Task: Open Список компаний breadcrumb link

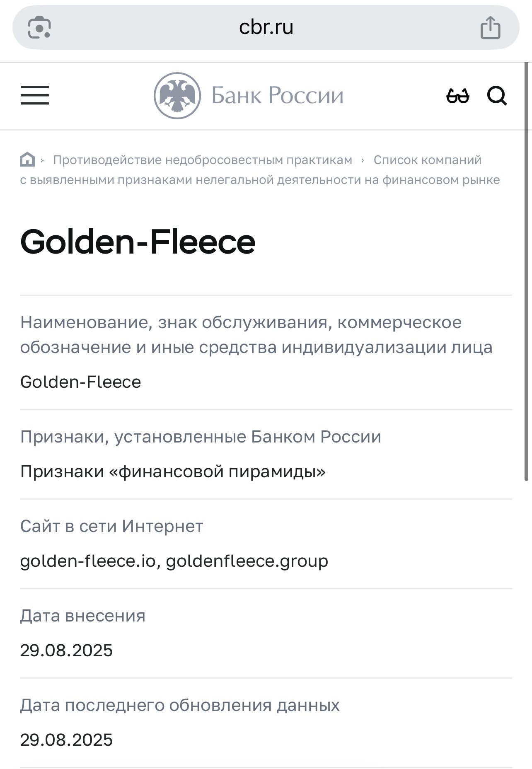Action: (427, 160)
